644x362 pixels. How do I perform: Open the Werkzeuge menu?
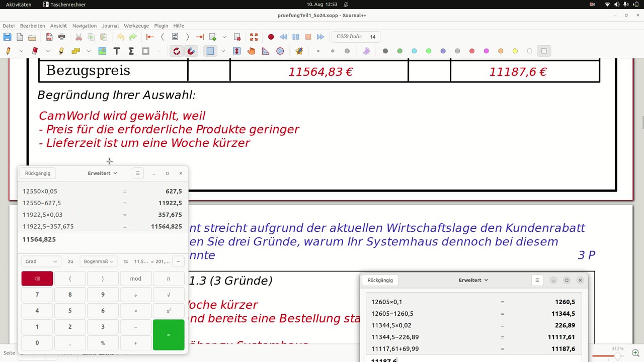click(x=136, y=26)
